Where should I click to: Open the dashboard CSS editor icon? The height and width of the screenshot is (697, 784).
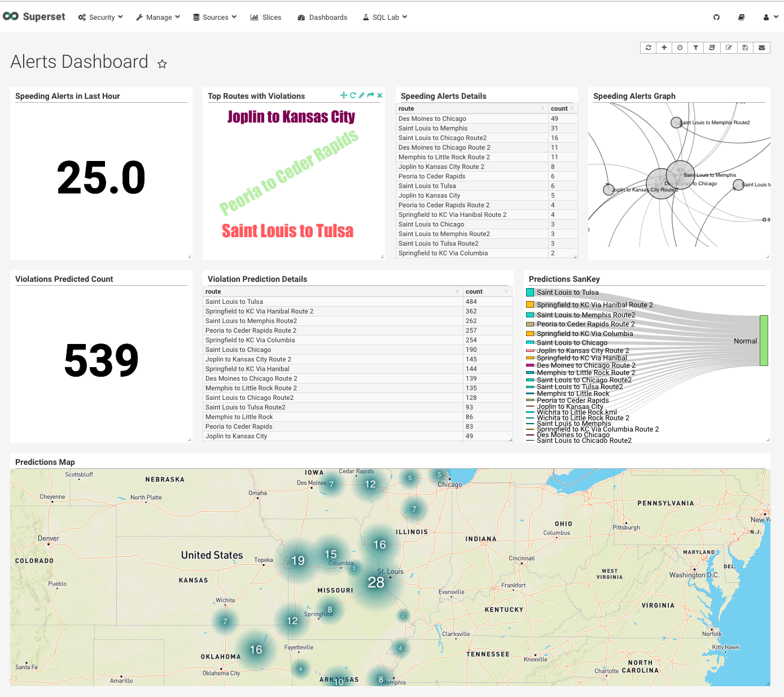tap(712, 48)
